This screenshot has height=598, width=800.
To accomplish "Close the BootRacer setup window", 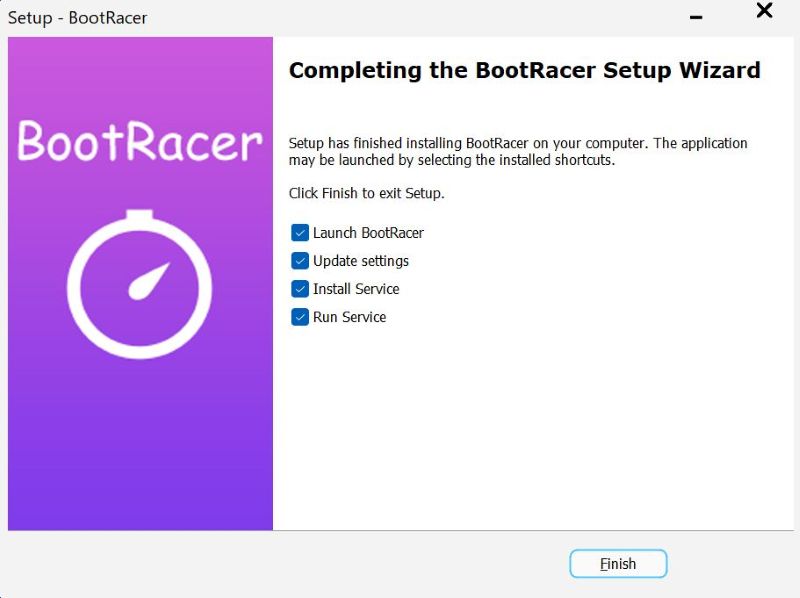I will (764, 10).
